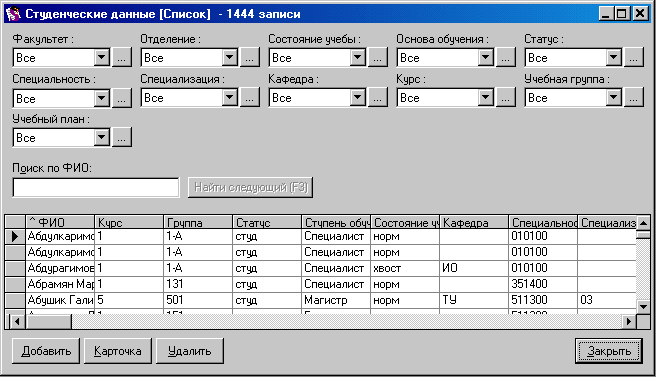Open the Статус filter dropdown
The height and width of the screenshot is (377, 656).
click(x=614, y=57)
